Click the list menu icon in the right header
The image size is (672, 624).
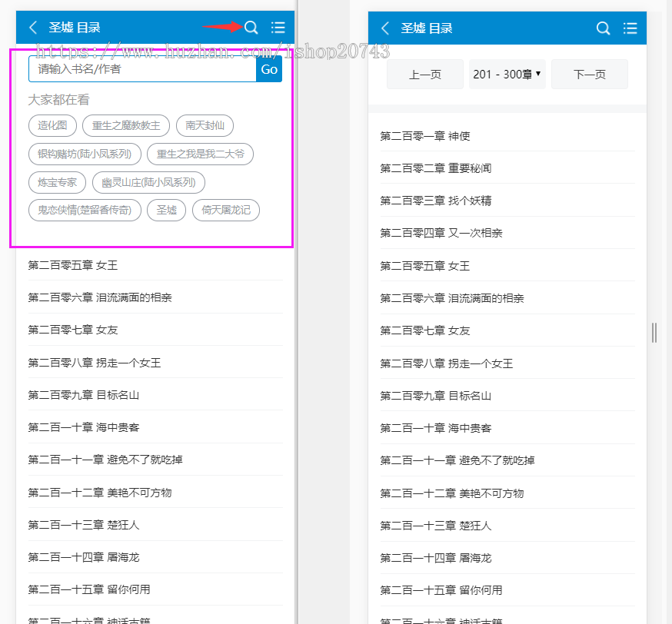coord(630,28)
